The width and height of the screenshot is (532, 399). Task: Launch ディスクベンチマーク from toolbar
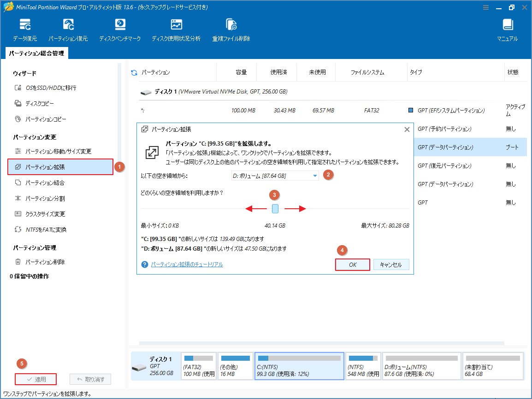(x=120, y=30)
